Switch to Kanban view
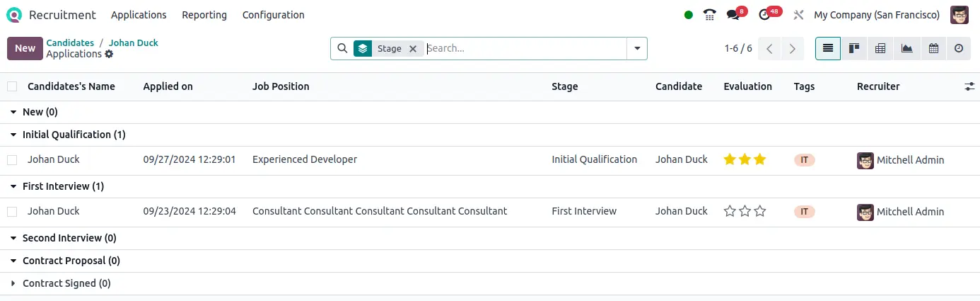 pos(854,48)
